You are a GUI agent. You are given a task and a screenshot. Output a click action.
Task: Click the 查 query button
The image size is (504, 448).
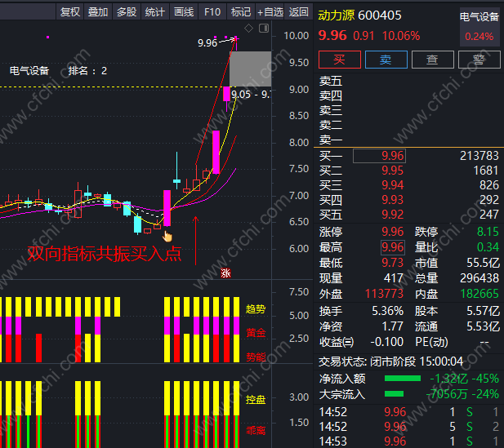(x=433, y=60)
